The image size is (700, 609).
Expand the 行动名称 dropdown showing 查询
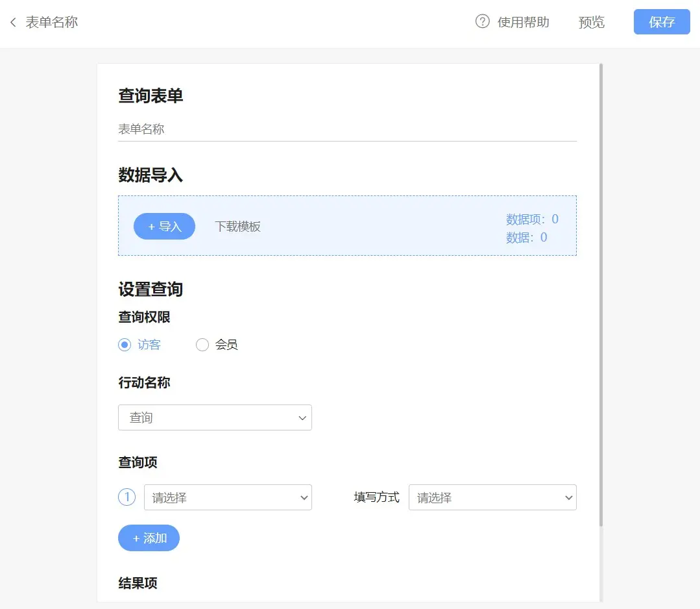214,417
